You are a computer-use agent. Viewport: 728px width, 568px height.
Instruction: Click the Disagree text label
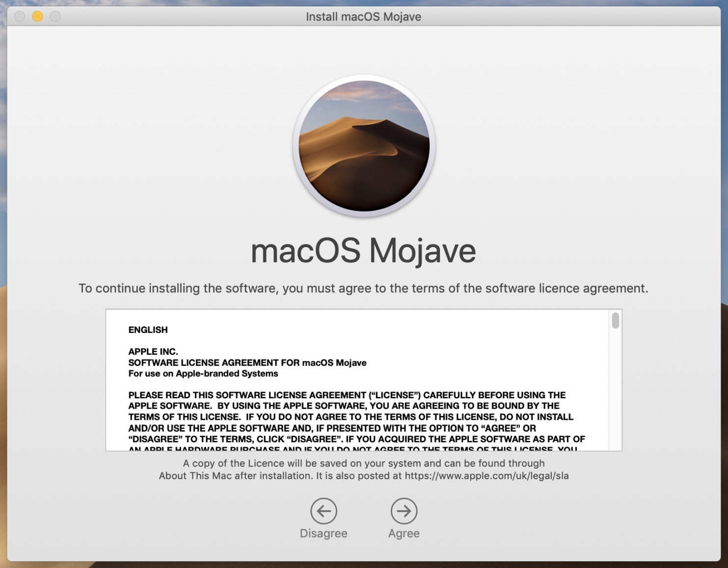324,533
